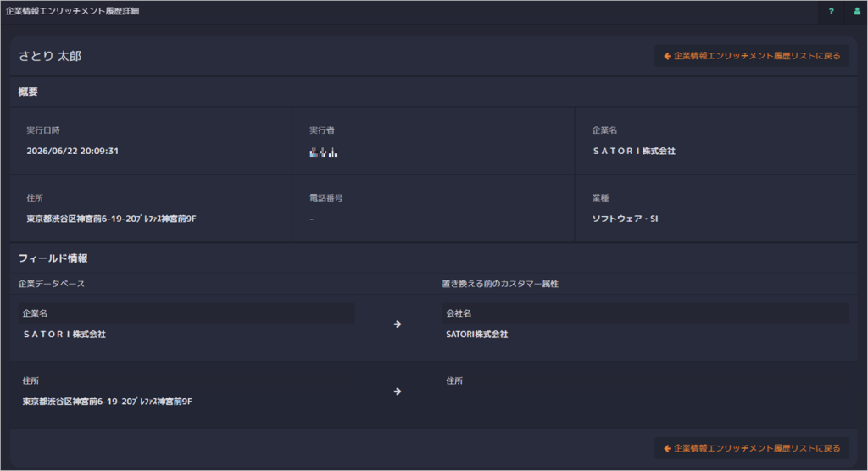Open the help question mark icon
This screenshot has width=868, height=471.
click(831, 11)
